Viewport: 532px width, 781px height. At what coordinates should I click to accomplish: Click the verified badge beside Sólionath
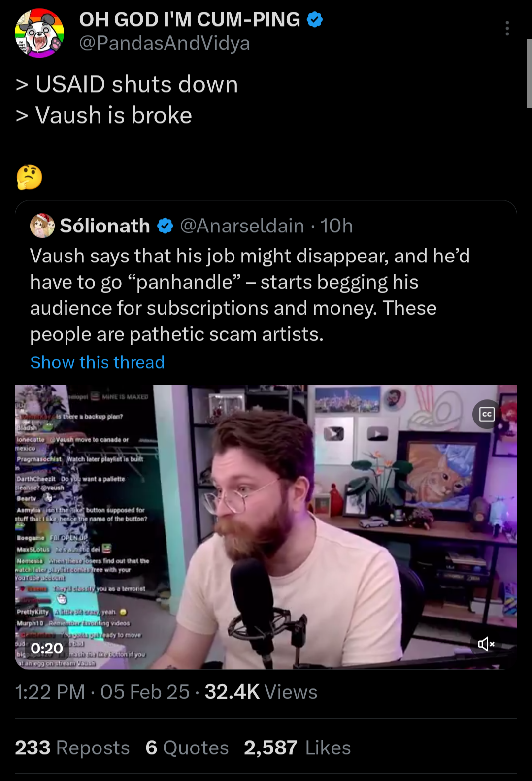165,226
